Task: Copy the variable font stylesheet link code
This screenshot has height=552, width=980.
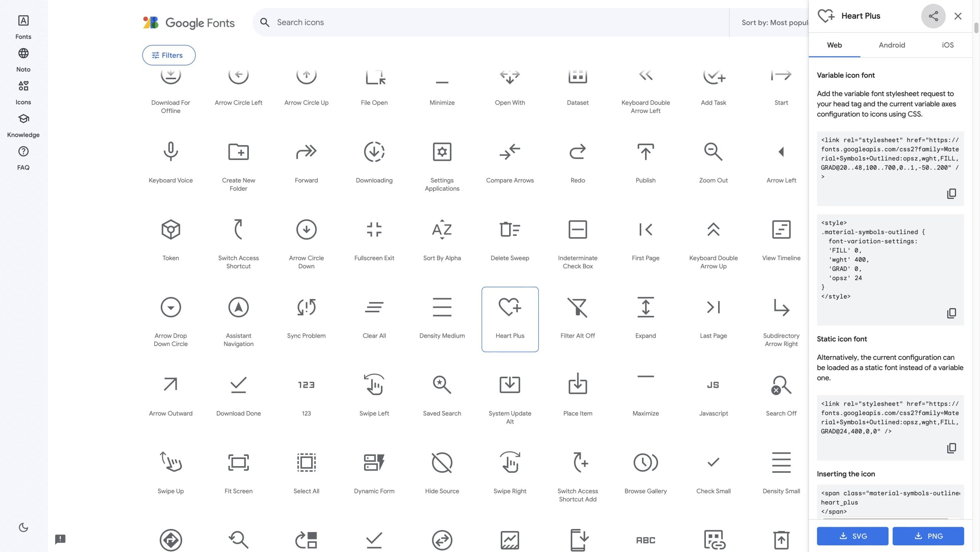Action: (951, 194)
